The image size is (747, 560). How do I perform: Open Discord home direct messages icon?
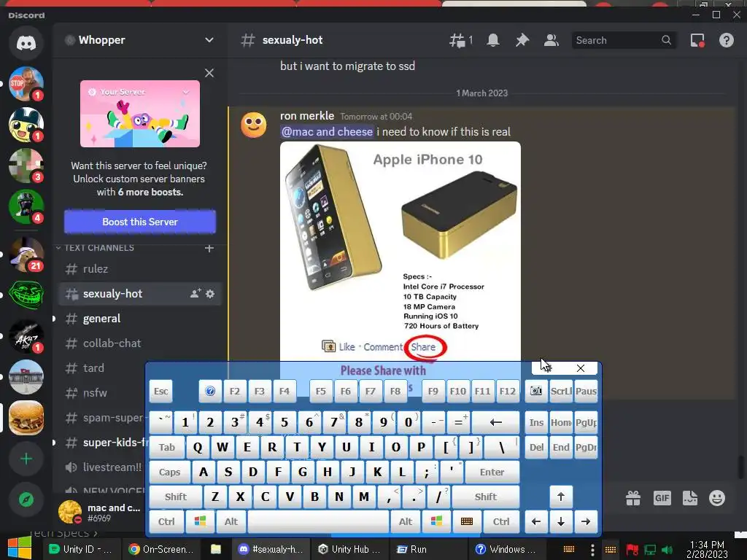point(26,43)
